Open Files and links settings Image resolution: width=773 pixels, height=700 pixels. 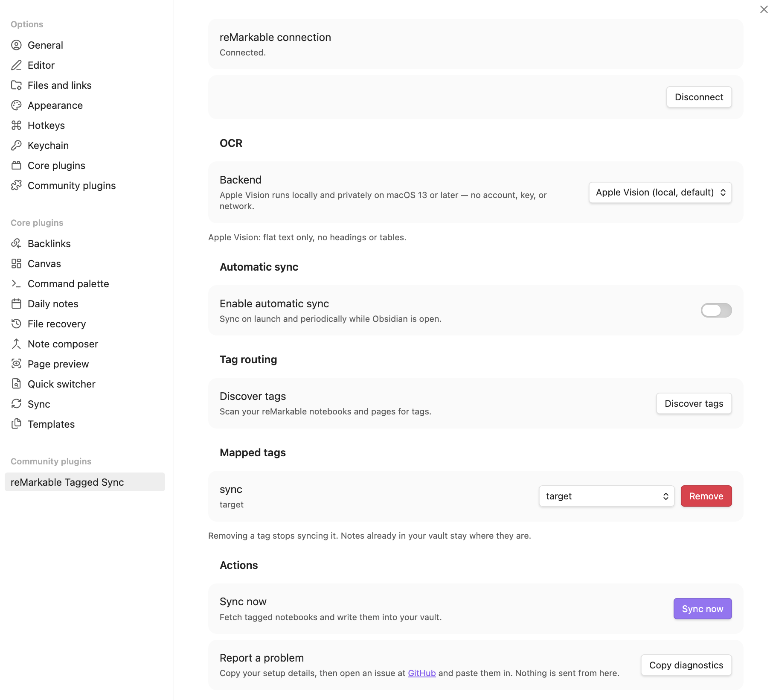tap(85, 85)
